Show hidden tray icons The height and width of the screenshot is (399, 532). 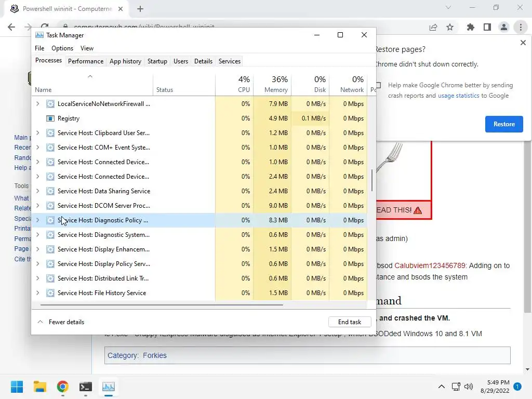[442, 387]
